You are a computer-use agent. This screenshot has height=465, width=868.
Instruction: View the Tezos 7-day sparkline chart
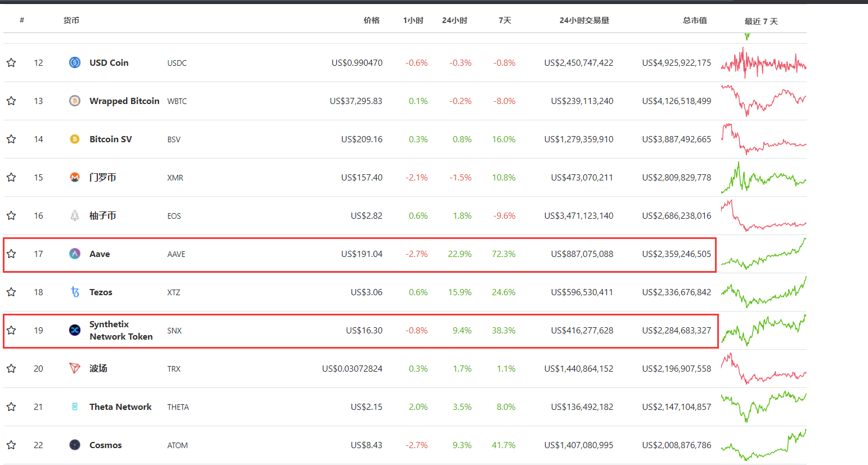[x=763, y=292]
